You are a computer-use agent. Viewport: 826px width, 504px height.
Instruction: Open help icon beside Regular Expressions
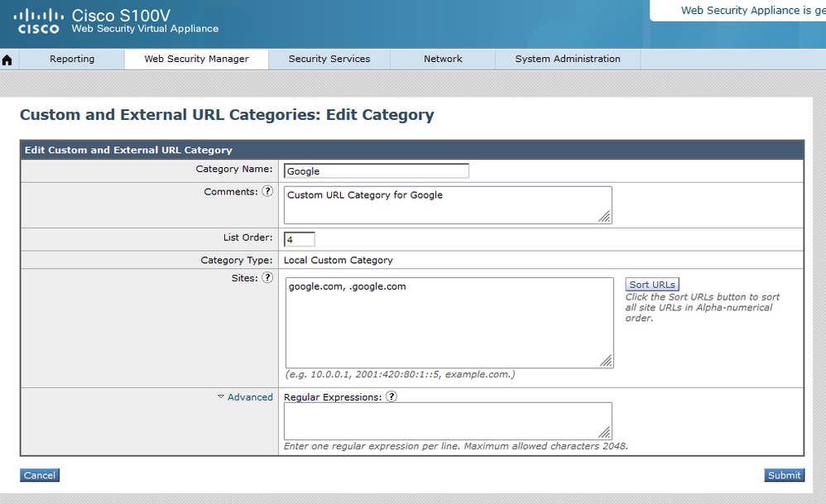pyautogui.click(x=391, y=396)
